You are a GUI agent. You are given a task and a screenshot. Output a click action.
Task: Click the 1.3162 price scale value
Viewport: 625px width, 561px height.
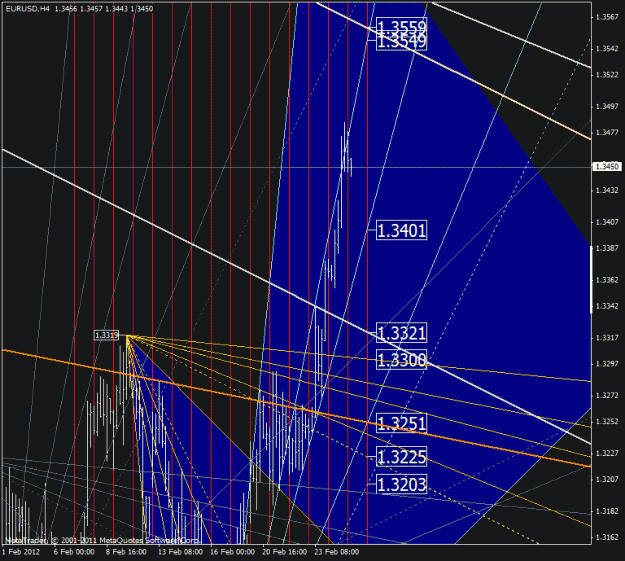(607, 537)
